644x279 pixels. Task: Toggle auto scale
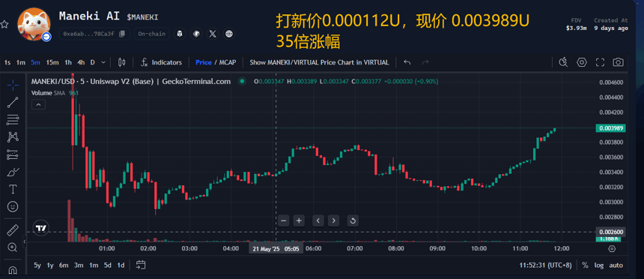(x=616, y=265)
